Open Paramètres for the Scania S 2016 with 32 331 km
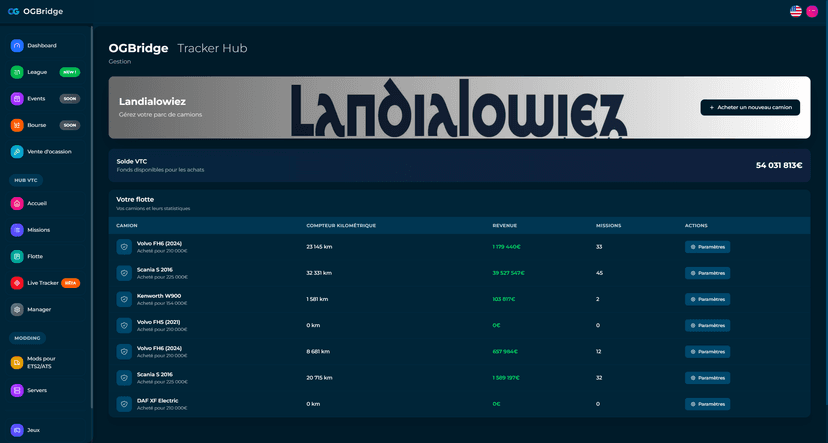Image resolution: width=828 pixels, height=443 pixels. coord(707,273)
